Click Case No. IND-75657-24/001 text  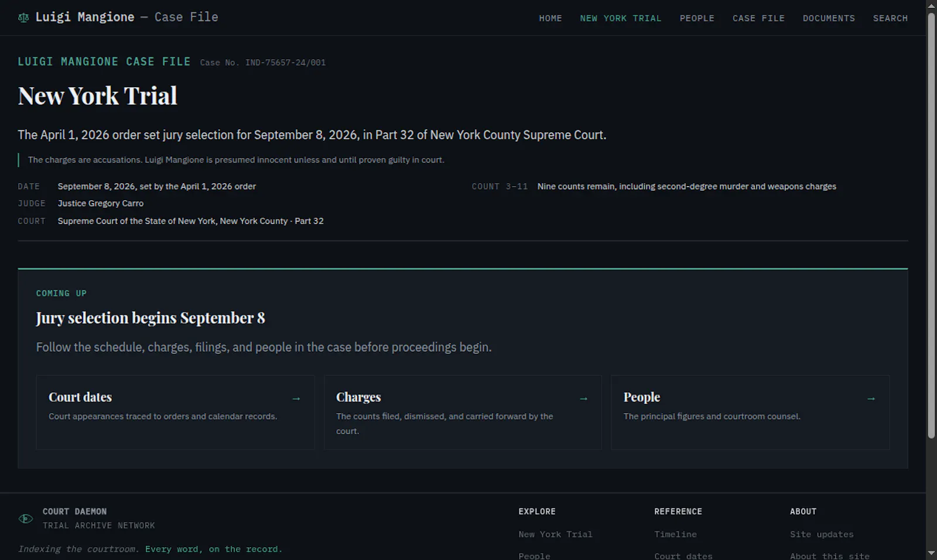click(x=263, y=63)
